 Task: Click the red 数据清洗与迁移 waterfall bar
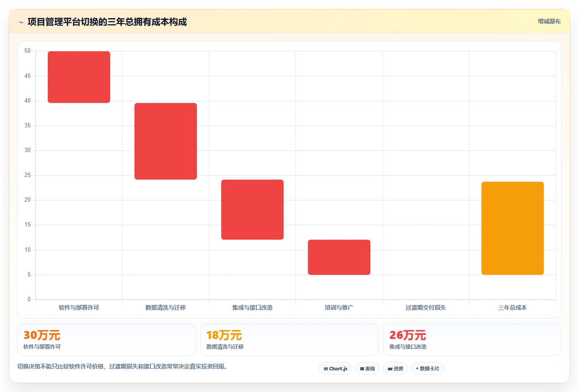[165, 141]
